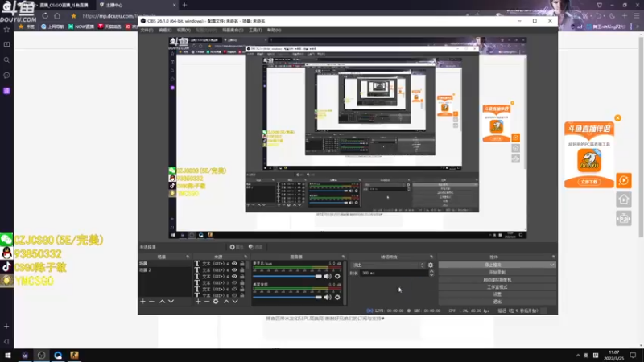Pop out Scenes dock header icon
This screenshot has width=644, height=362.
(188, 257)
